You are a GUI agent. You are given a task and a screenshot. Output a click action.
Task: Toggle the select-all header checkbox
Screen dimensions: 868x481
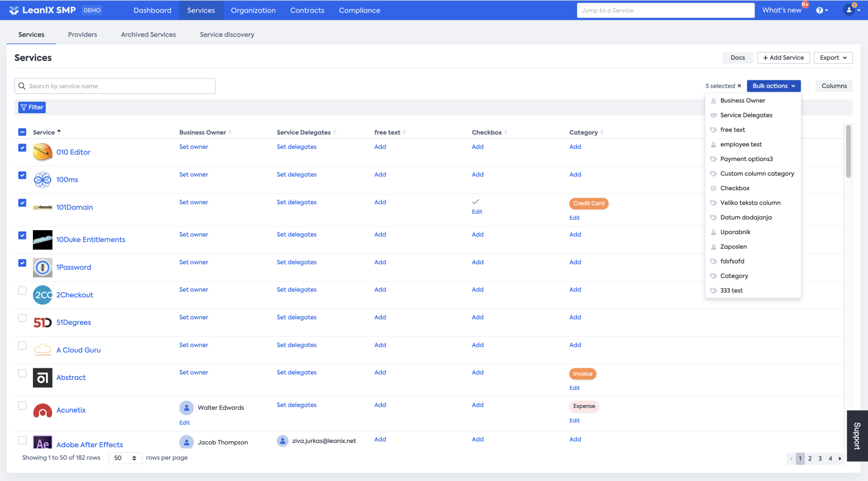[22, 132]
